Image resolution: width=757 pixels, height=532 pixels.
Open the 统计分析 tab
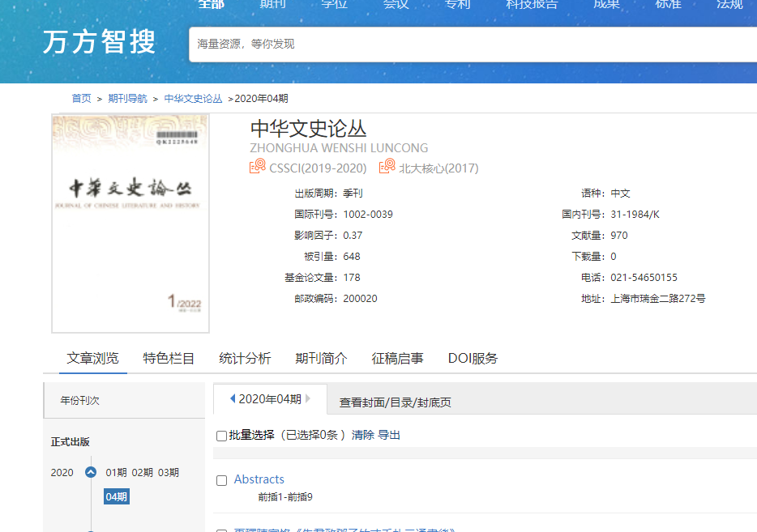click(245, 358)
